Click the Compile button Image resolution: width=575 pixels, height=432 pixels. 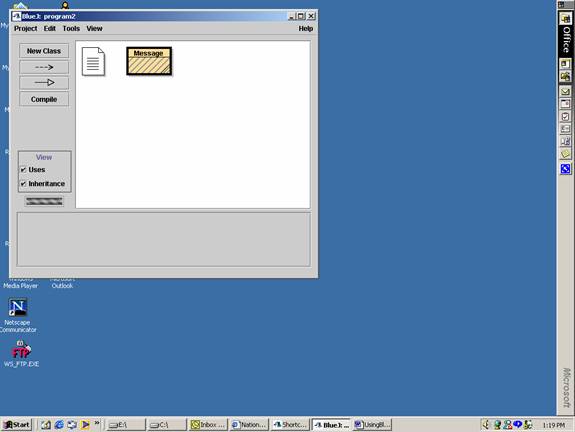tap(44, 99)
